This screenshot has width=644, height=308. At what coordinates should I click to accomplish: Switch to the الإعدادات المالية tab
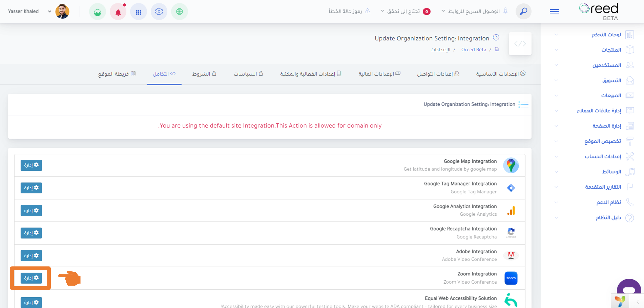(379, 74)
